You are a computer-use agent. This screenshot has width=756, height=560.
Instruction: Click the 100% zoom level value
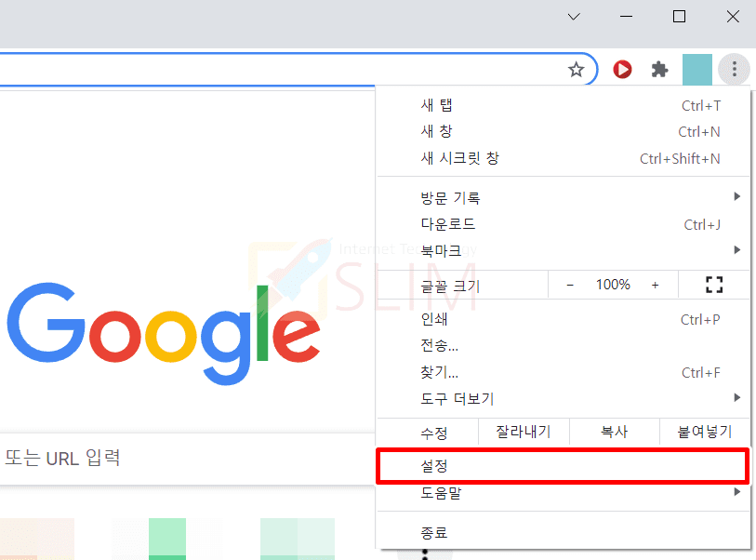click(613, 285)
